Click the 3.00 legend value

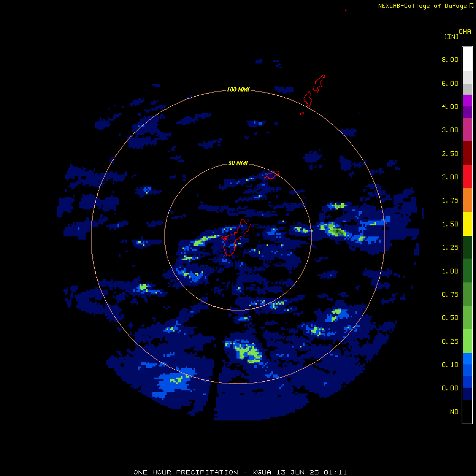[x=450, y=130]
